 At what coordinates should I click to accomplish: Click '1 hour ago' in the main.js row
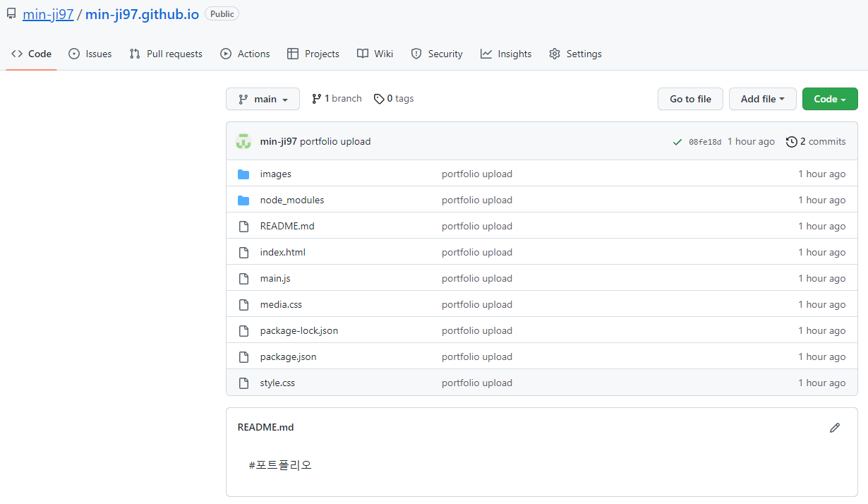(821, 278)
